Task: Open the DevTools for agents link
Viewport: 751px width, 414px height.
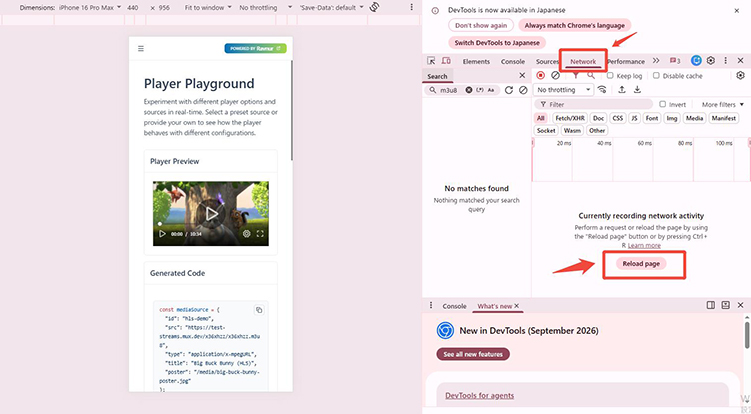Action: click(x=479, y=395)
